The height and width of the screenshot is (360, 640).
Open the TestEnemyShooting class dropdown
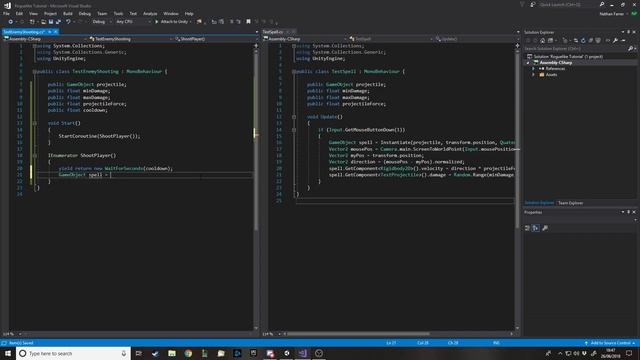(x=131, y=39)
